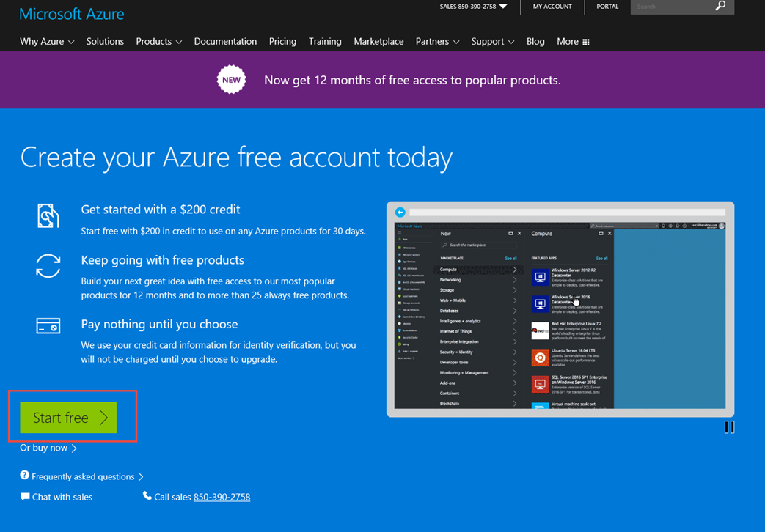
Task: Expand Compute in the preview Marketplace list
Action: tap(478, 269)
